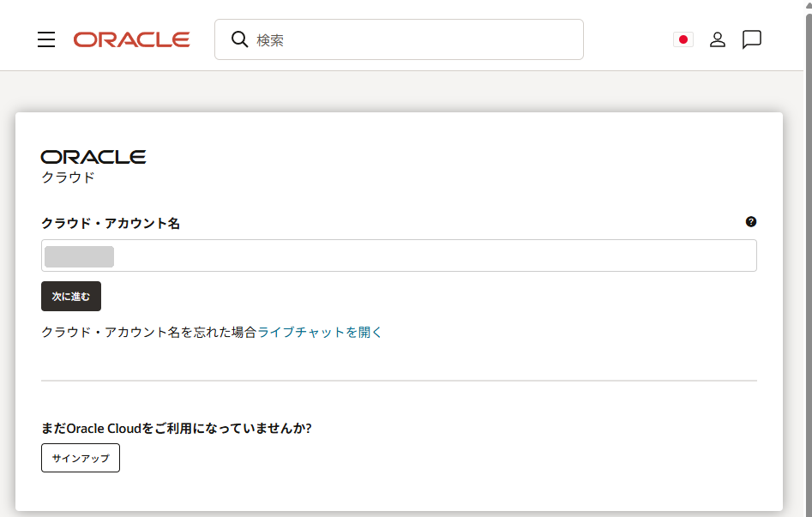Open the Japan flag country selector

tap(683, 39)
